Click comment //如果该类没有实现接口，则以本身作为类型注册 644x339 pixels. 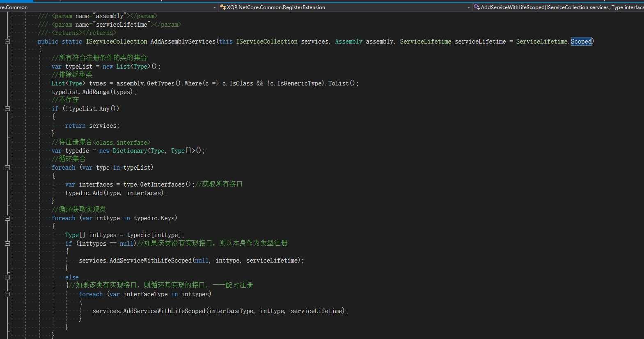point(212,243)
